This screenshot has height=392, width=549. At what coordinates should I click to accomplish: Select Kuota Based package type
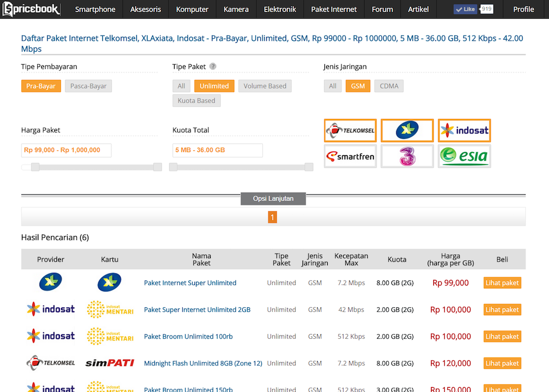tap(197, 101)
